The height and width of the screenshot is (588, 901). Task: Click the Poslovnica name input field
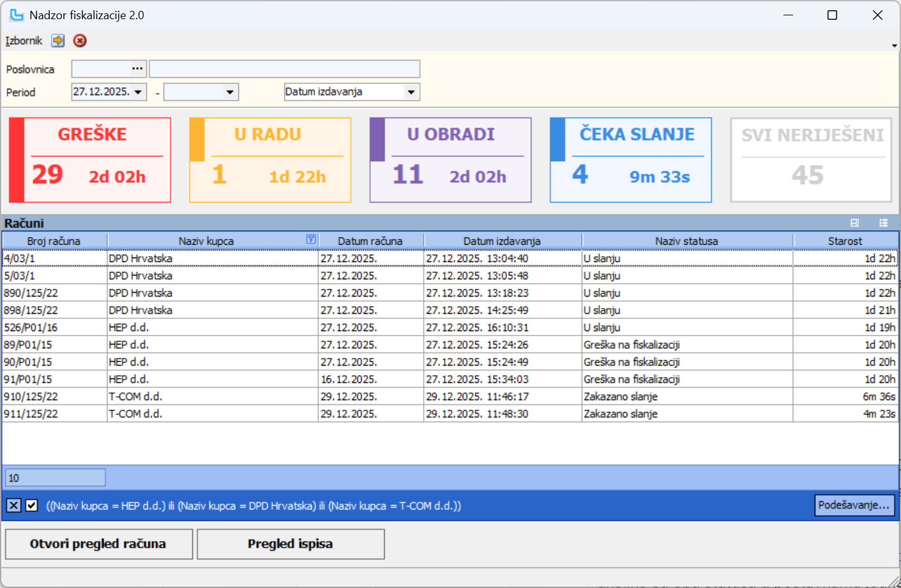pos(284,69)
